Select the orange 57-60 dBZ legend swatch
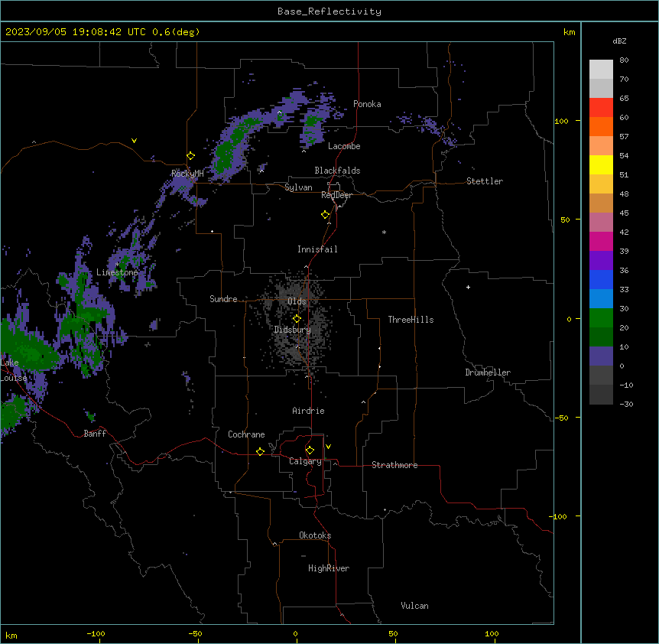This screenshot has width=659, height=644. tap(601, 126)
